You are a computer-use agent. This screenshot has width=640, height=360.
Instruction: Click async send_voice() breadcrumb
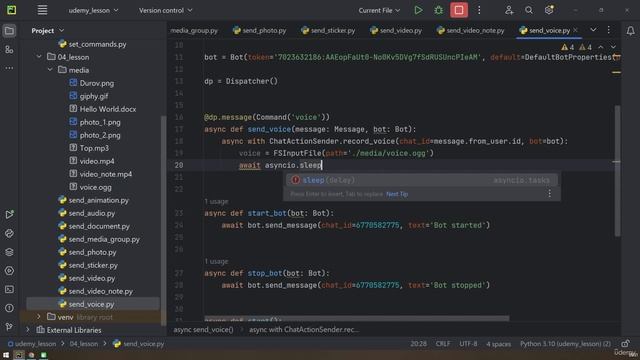tap(203, 329)
